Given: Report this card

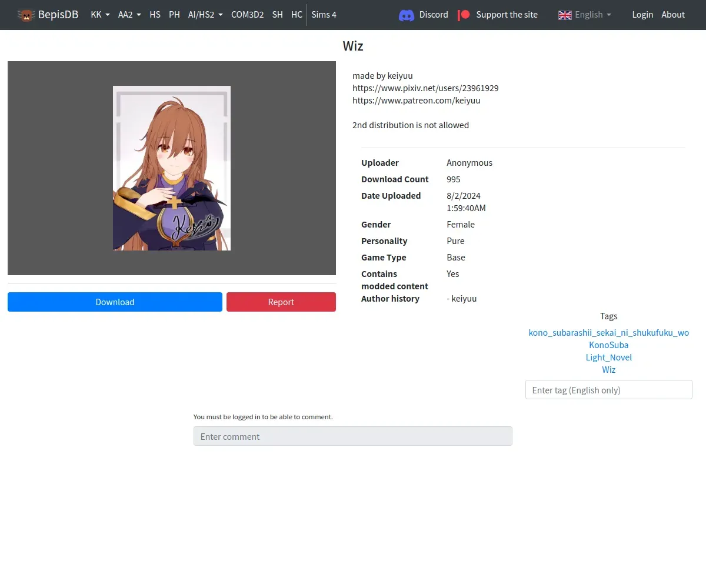Looking at the screenshot, I should pos(281,302).
